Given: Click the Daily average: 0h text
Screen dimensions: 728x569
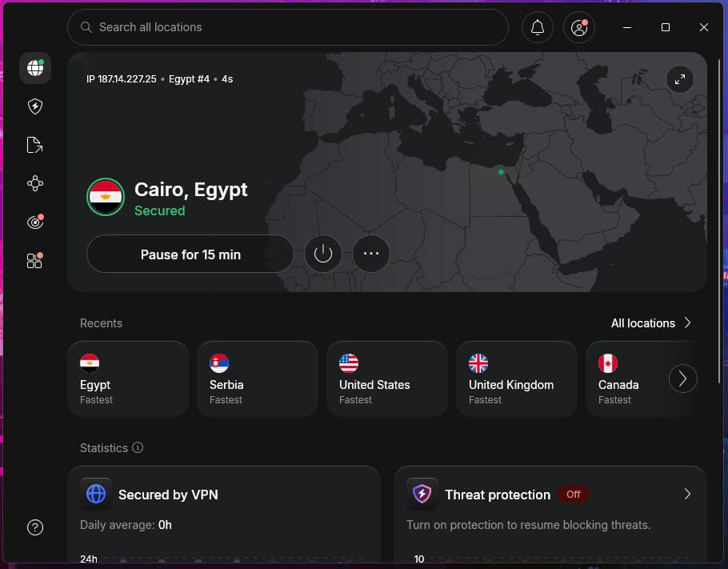Looking at the screenshot, I should 126,525.
